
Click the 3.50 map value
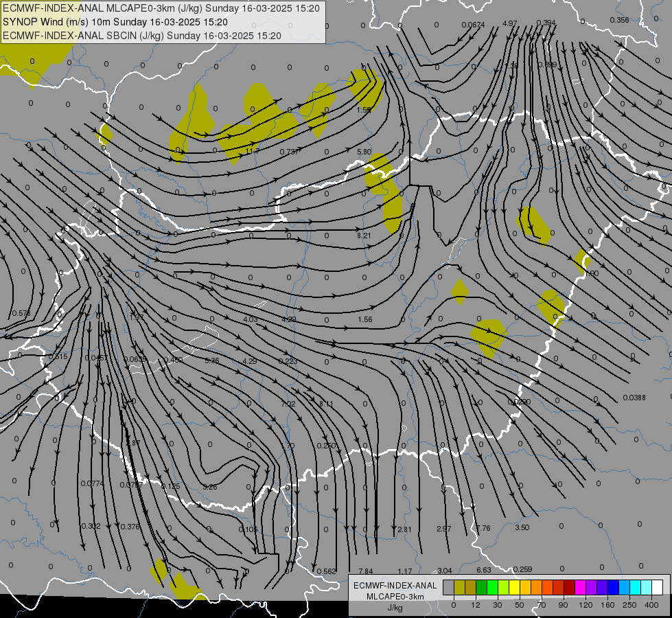(522, 527)
